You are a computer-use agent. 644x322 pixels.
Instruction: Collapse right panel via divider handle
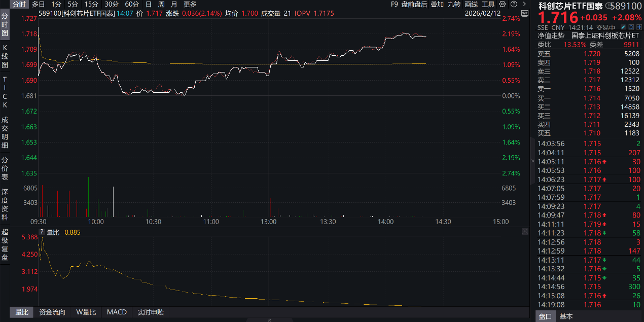click(532, 161)
